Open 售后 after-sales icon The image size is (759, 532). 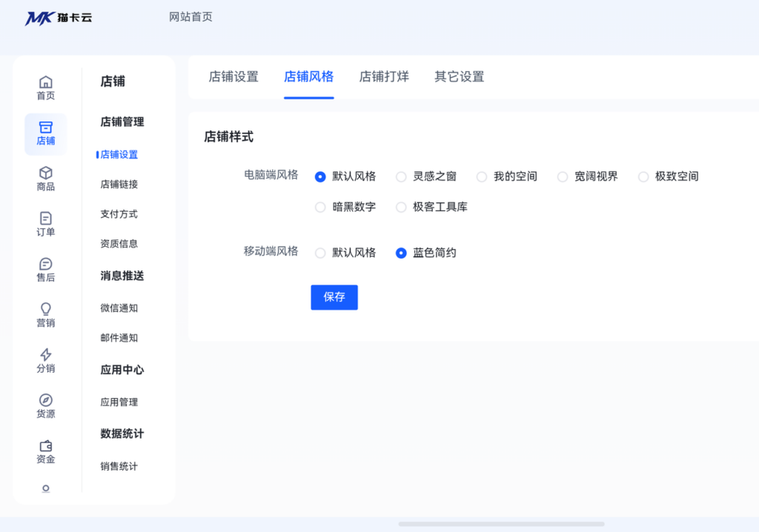tap(45, 270)
